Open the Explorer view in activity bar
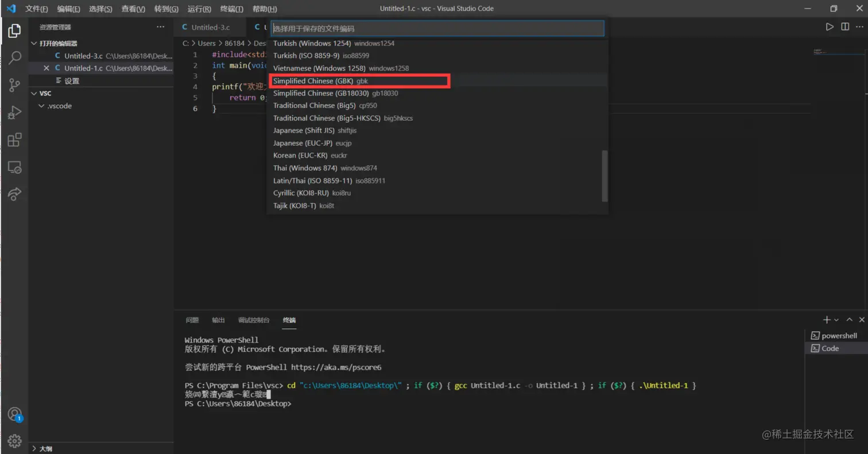 pos(14,30)
